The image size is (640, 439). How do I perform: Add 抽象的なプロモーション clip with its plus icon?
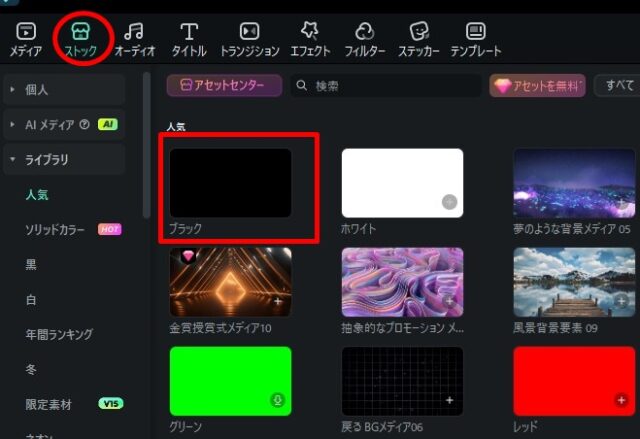(x=449, y=301)
